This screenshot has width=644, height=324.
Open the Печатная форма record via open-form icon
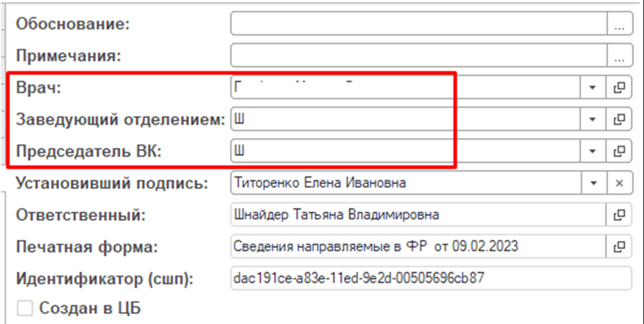pyautogui.click(x=619, y=245)
